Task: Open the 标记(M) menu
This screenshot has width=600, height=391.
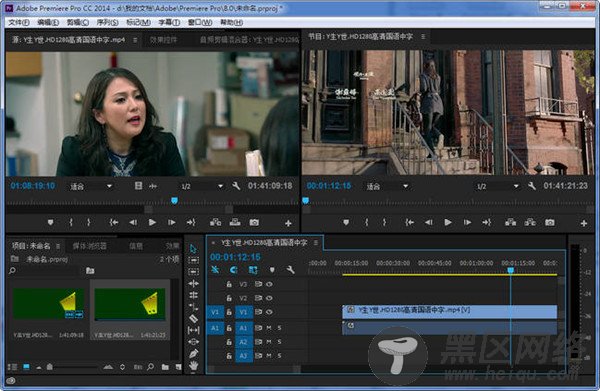Action: [x=138, y=23]
